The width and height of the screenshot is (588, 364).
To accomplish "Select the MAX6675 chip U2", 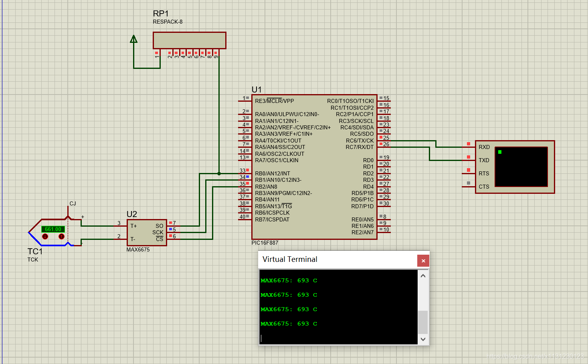I will tap(147, 233).
